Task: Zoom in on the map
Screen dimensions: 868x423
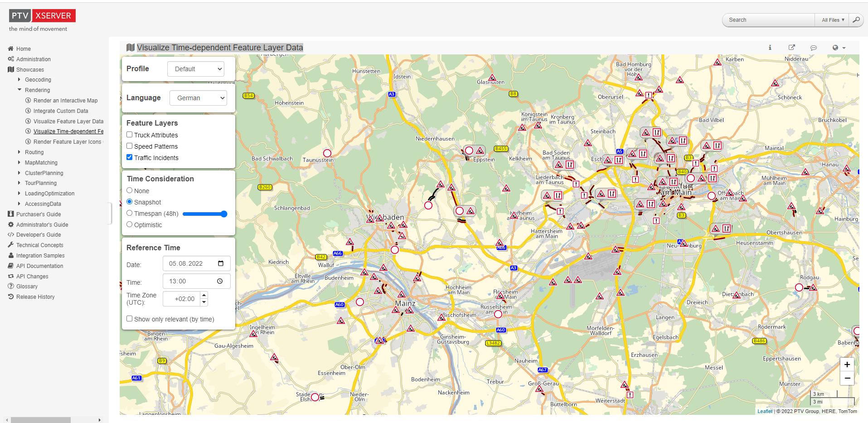Action: [847, 365]
